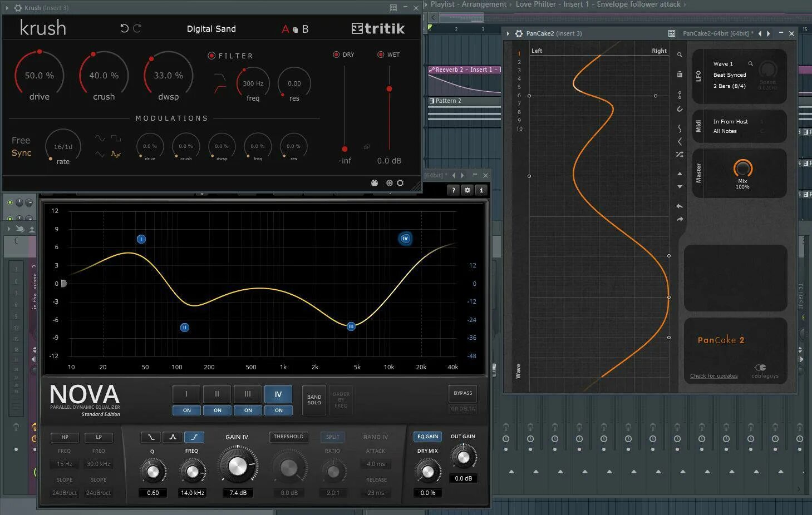Select NOVA band III tab
The width and height of the screenshot is (812, 515).
pyautogui.click(x=248, y=394)
